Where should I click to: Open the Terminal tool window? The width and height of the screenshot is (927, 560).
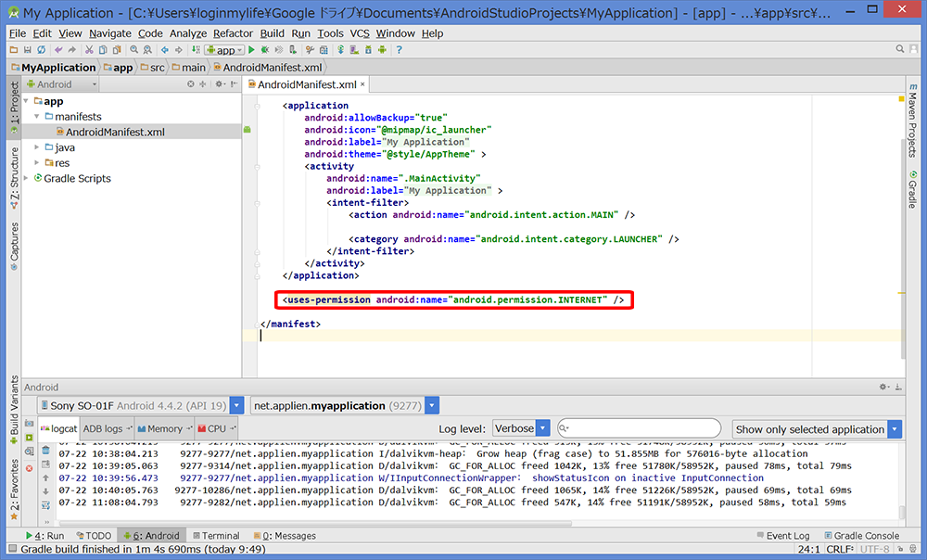pyautogui.click(x=216, y=535)
